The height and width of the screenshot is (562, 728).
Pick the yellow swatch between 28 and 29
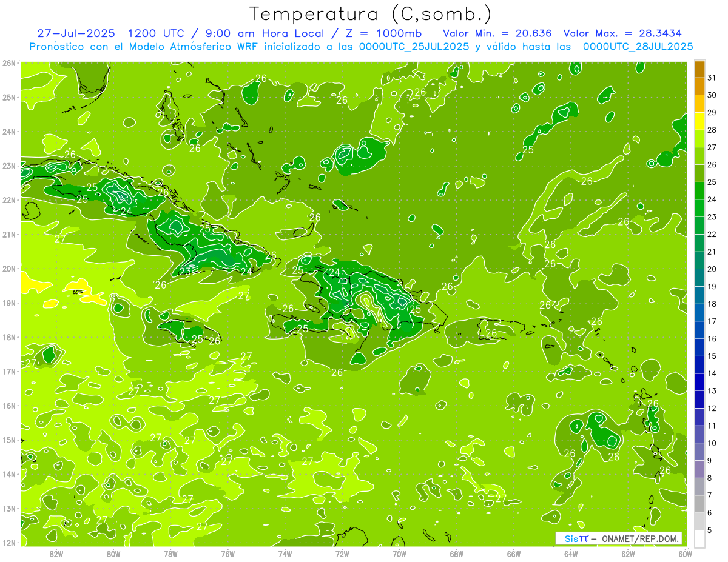click(699, 121)
